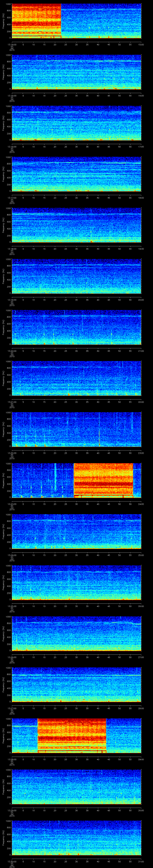Image resolution: width=153 pixels, height=868 pixels.
Task: Click the 21:00 end time label
Action: pos(141,351)
